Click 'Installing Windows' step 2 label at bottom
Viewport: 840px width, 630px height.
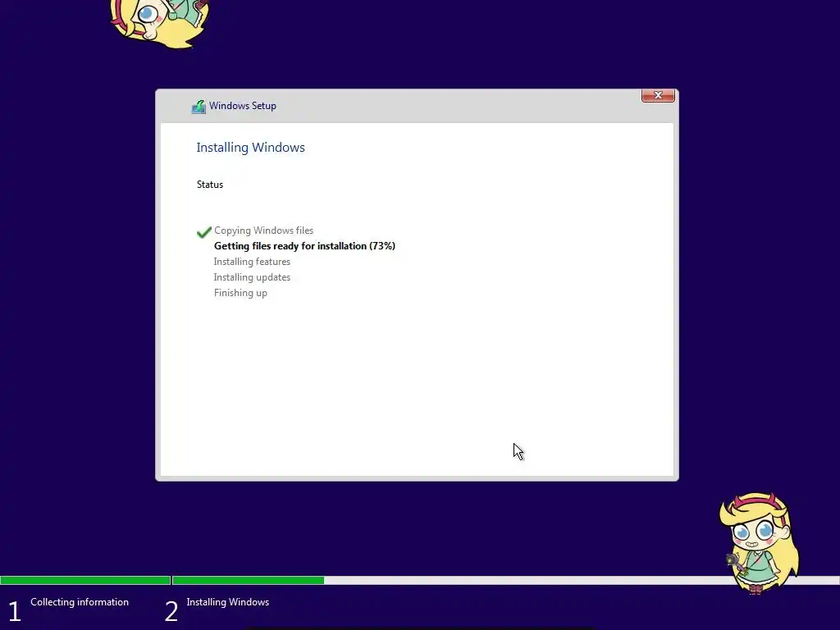tap(228, 602)
